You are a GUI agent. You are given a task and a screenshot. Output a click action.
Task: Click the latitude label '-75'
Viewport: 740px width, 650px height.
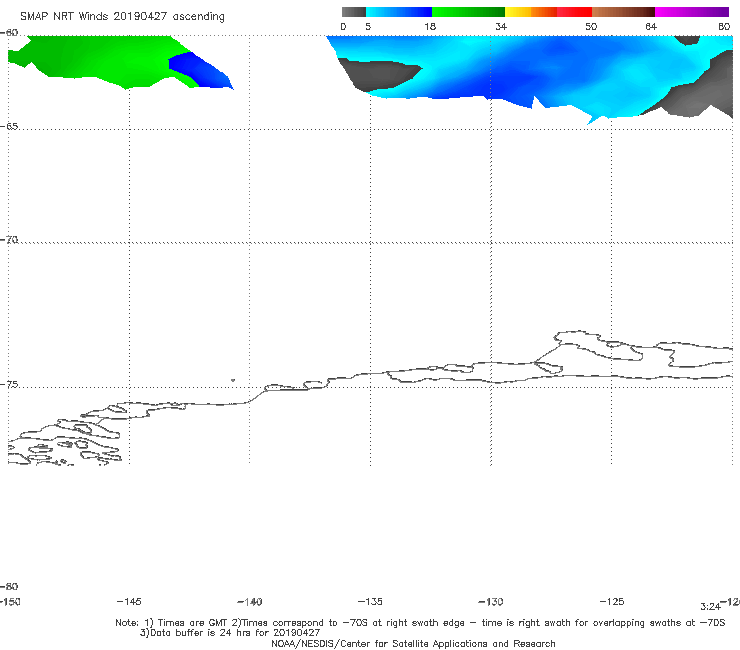[x=9, y=385]
